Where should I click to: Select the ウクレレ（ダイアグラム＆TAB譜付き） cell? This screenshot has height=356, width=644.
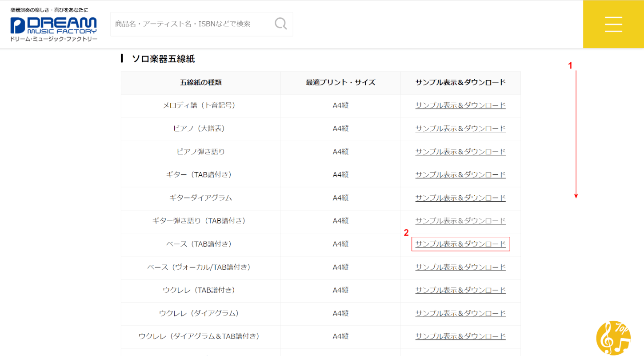pyautogui.click(x=201, y=337)
